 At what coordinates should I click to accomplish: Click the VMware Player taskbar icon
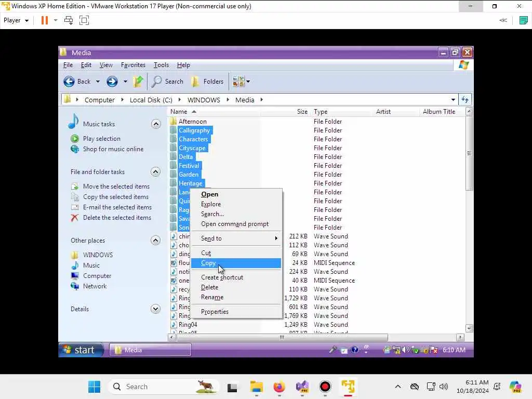[348, 387]
